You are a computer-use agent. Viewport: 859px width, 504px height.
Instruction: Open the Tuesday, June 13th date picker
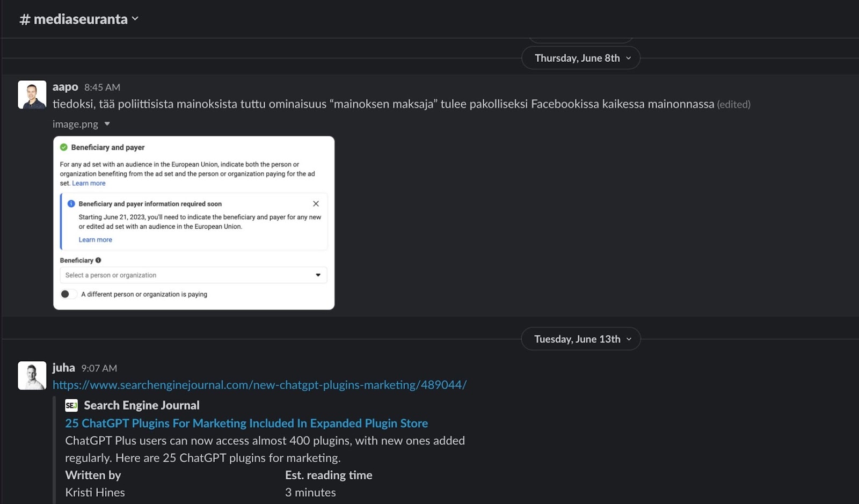[580, 339]
